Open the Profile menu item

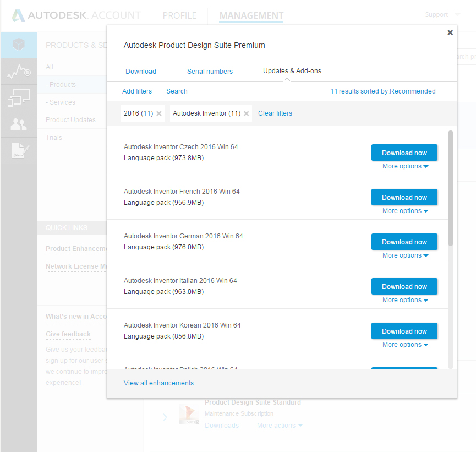tap(180, 16)
